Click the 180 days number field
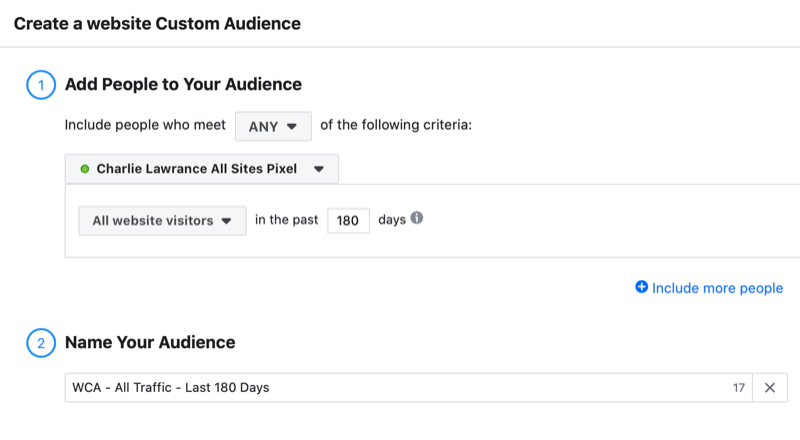The height and width of the screenshot is (440, 800). tap(348, 221)
